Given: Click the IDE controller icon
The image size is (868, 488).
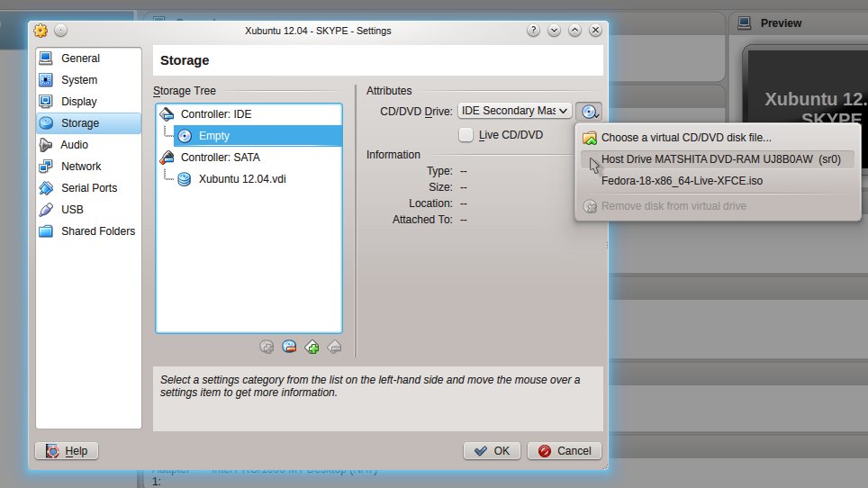Looking at the screenshot, I should click(167, 114).
